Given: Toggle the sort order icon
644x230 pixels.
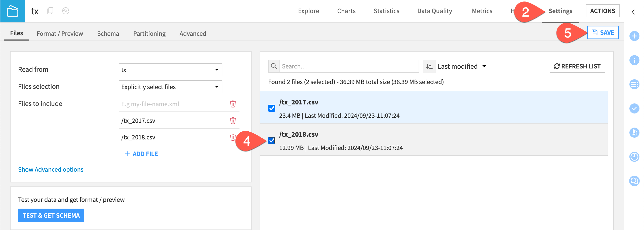Looking at the screenshot, I should point(429,66).
